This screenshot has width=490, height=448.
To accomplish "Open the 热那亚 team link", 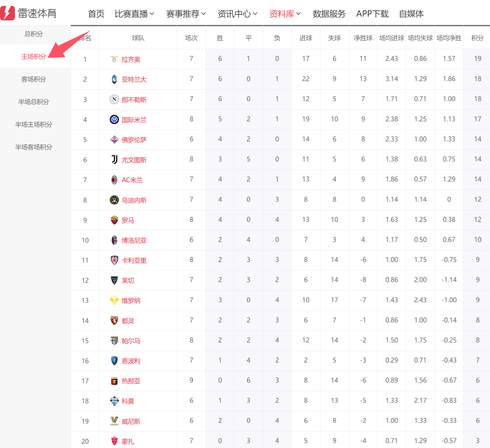I will tap(131, 381).
